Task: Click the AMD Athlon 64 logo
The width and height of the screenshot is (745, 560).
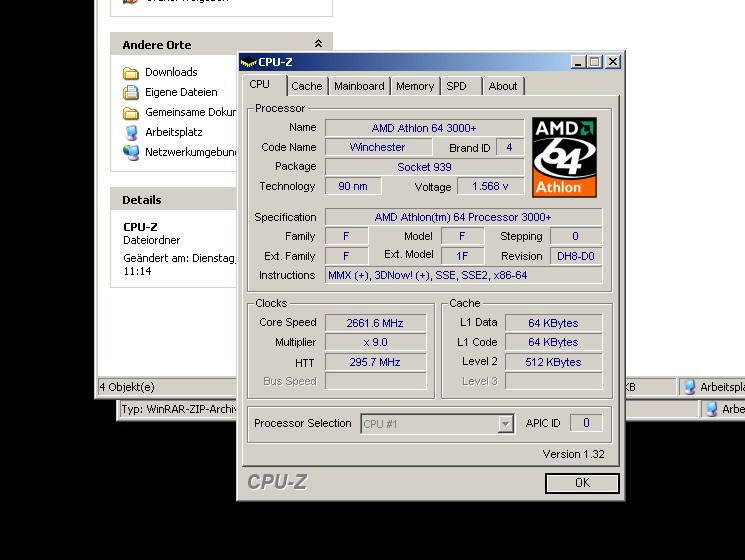Action: coord(564,157)
